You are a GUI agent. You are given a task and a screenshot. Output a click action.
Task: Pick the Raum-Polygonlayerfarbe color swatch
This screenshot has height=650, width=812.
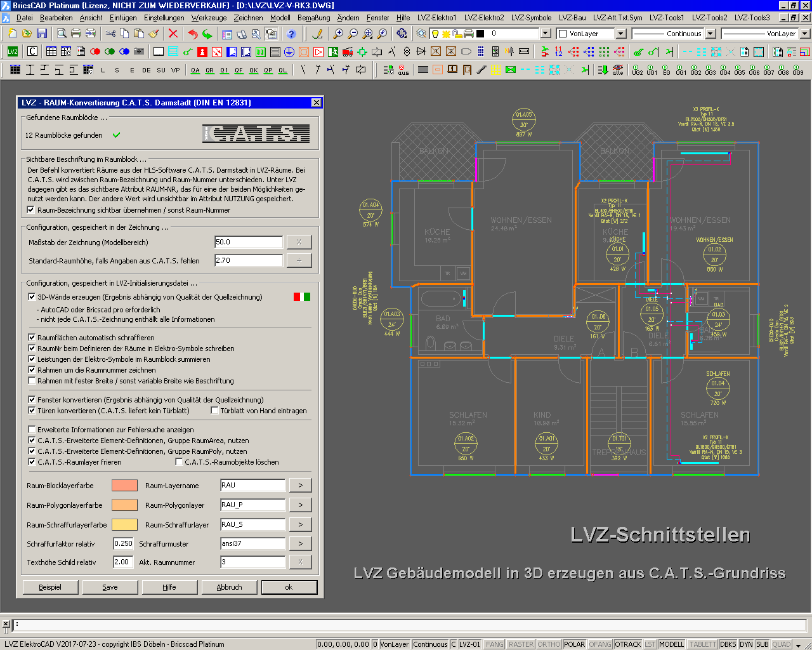point(124,505)
